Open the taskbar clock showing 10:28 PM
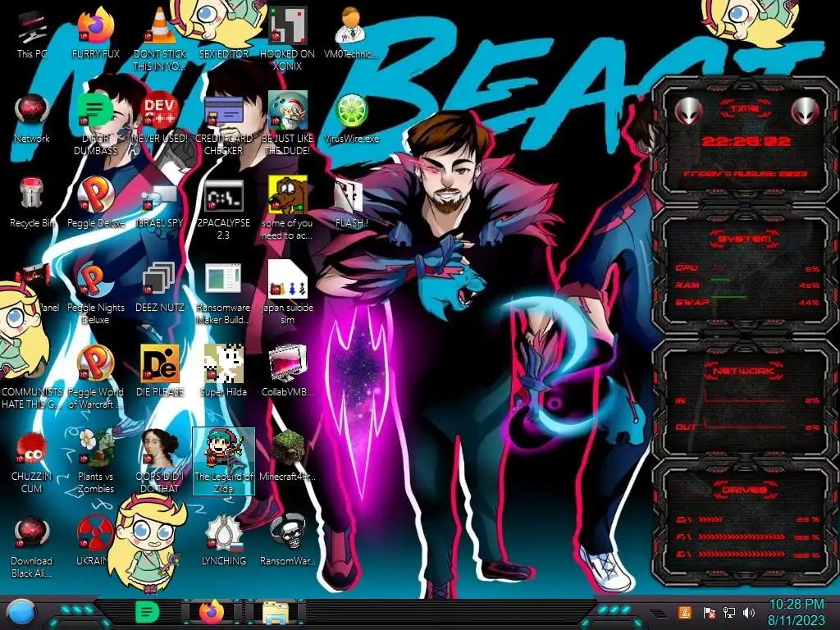840x630 pixels. (x=796, y=612)
